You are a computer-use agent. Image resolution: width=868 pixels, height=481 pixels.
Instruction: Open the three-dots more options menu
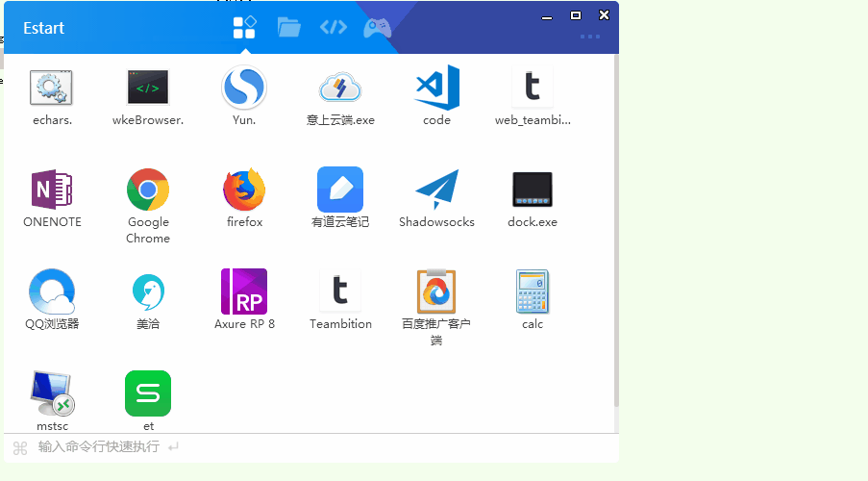(x=590, y=37)
